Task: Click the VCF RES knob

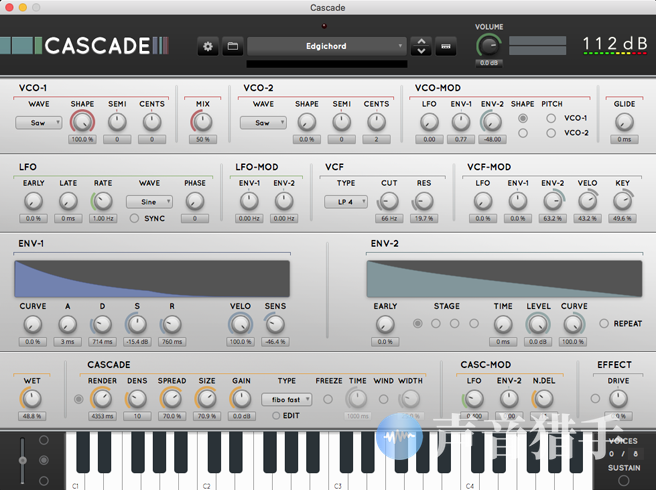Action: [x=423, y=201]
